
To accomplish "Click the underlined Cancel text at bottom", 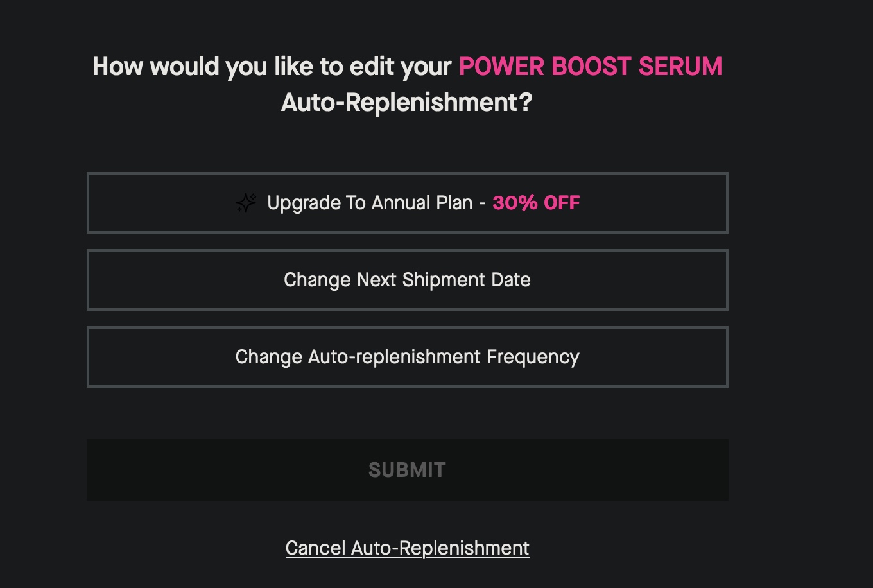I will point(316,548).
